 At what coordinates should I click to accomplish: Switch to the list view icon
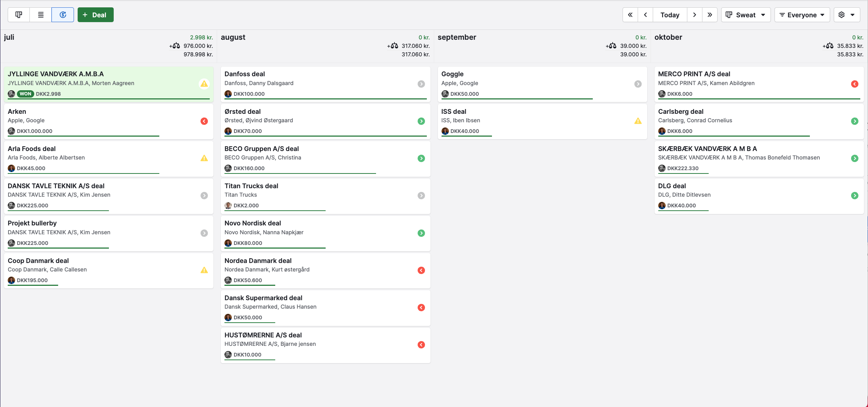point(41,15)
